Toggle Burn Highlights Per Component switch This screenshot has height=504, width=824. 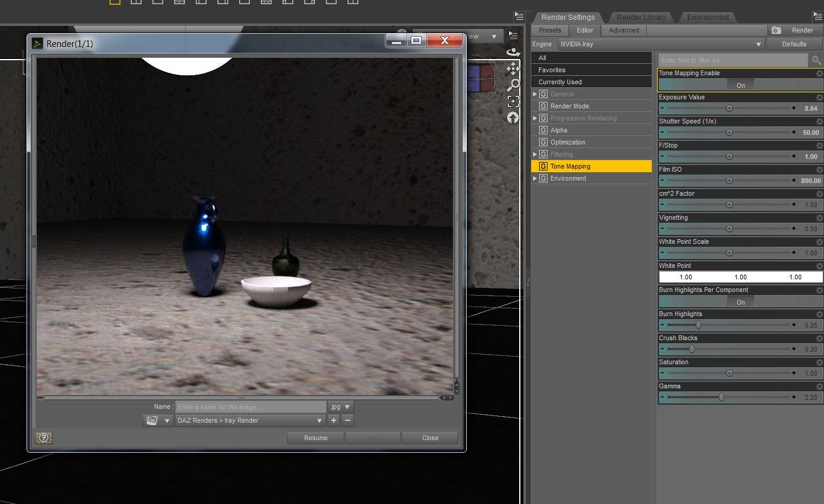coord(740,302)
